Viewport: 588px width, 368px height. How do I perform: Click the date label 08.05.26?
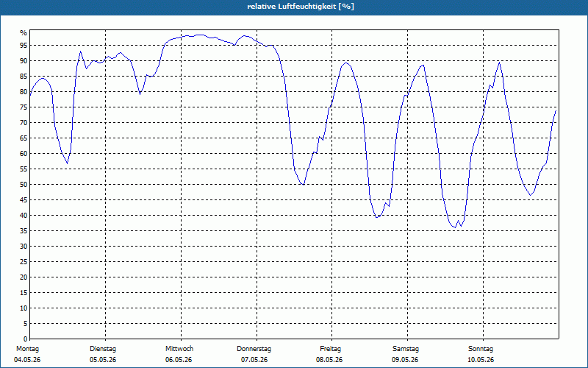click(329, 360)
